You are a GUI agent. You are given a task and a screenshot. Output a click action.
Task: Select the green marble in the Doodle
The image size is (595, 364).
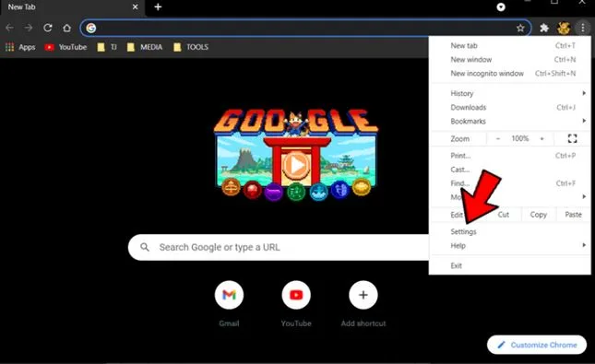(296, 192)
